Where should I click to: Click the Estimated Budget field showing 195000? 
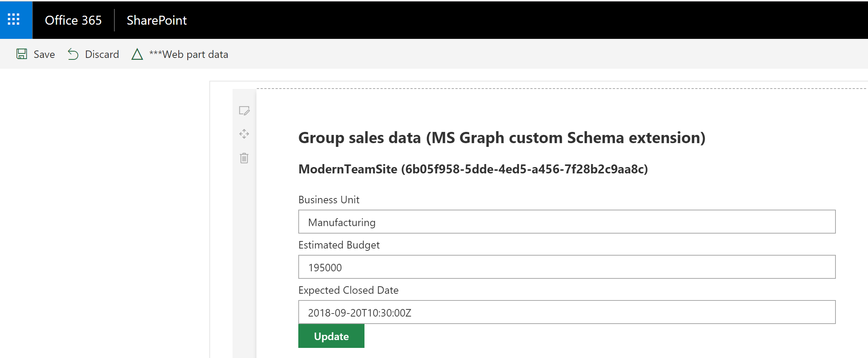click(567, 267)
